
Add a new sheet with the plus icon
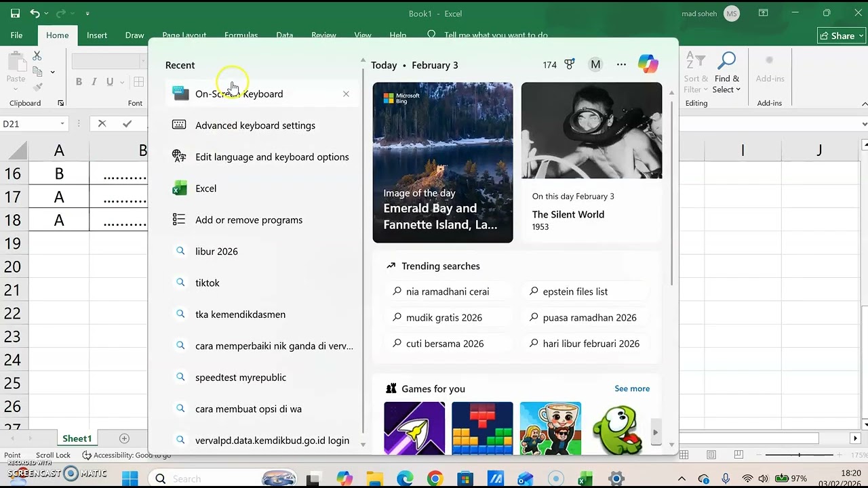click(124, 439)
